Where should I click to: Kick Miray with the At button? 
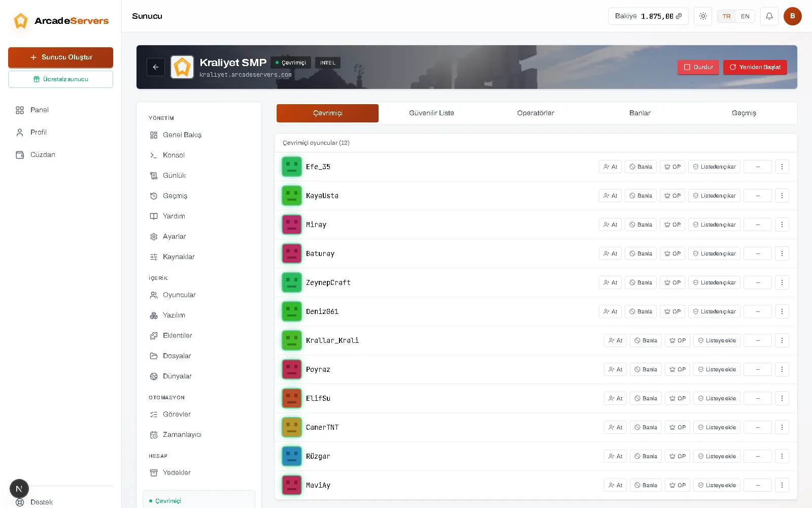(x=610, y=225)
